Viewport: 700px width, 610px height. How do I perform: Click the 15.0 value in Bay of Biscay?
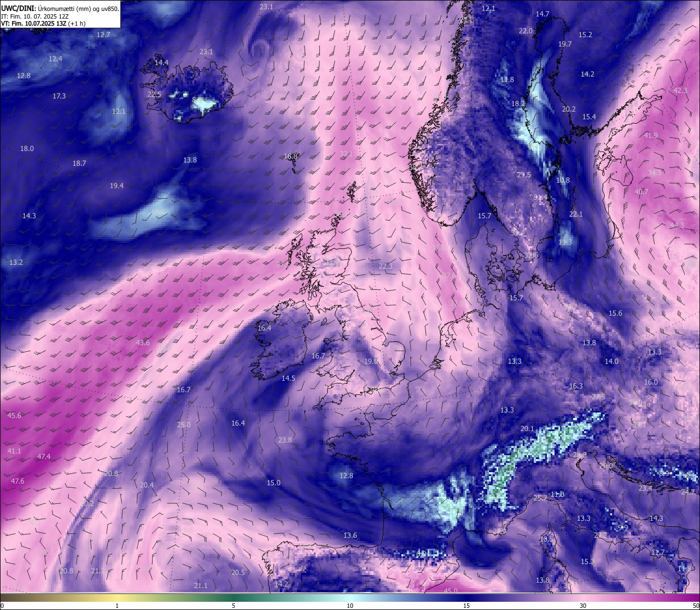[273, 483]
